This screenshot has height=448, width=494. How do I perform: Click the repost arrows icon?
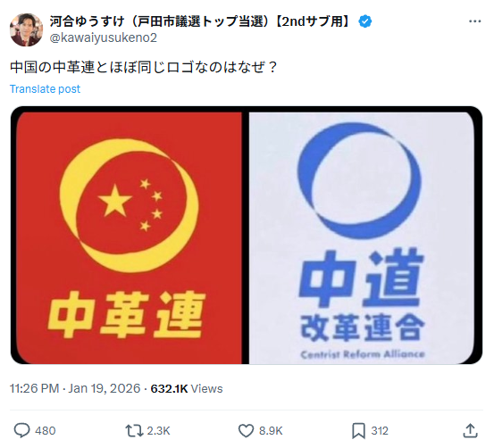tap(134, 431)
